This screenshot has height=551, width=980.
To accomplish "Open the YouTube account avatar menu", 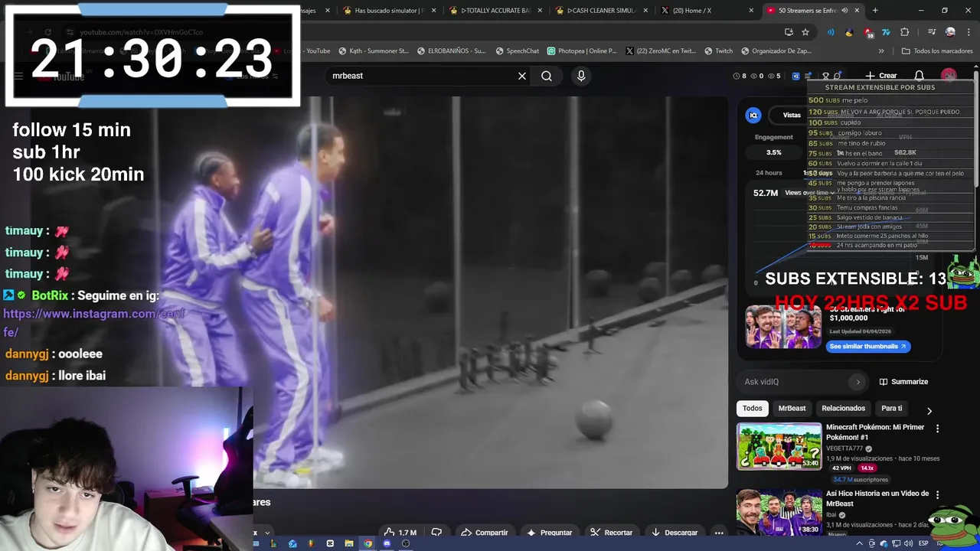I will pos(949,76).
